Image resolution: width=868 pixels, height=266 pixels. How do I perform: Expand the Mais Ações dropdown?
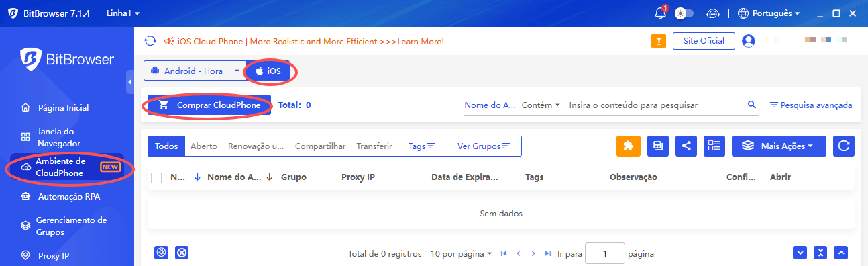pos(779,146)
